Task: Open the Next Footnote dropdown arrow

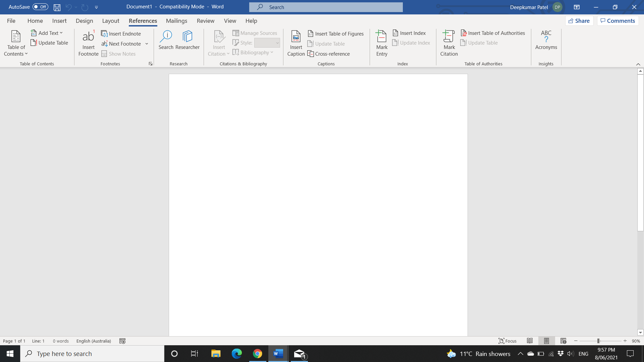Action: 147,44
